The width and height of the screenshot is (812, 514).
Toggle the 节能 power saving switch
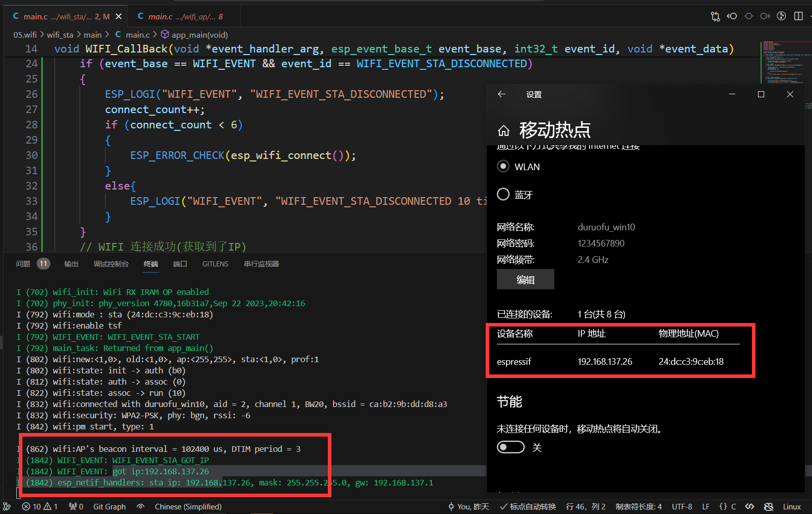(x=511, y=447)
